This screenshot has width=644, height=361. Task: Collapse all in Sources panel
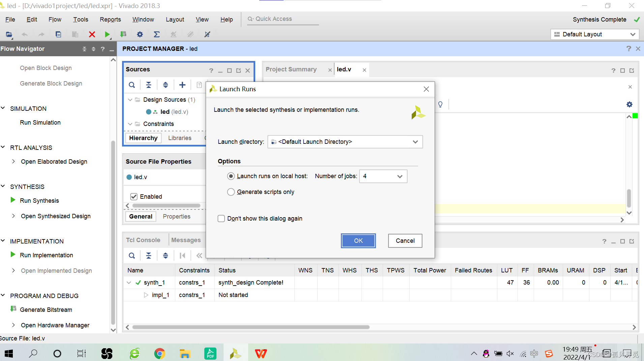click(x=149, y=85)
